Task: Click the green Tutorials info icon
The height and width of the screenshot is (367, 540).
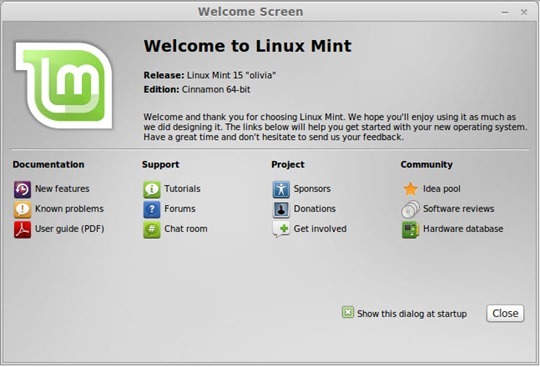Action: [152, 189]
